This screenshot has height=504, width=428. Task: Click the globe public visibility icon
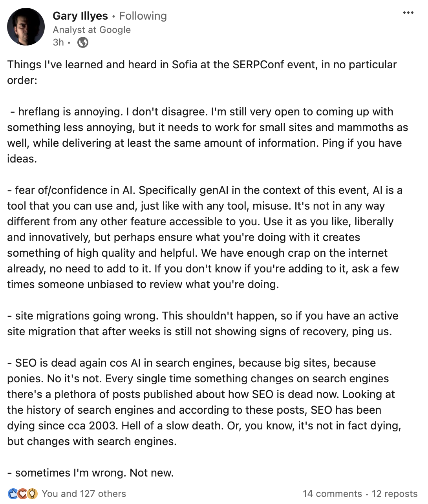click(83, 42)
